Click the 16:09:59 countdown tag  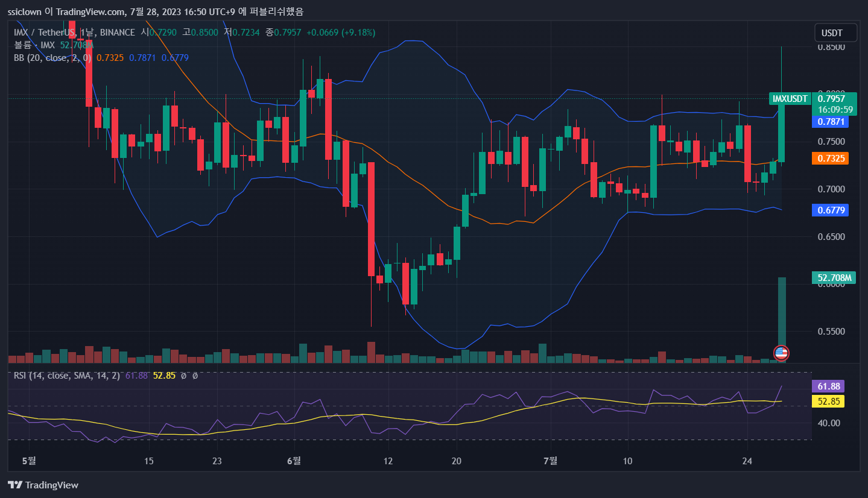[835, 110]
